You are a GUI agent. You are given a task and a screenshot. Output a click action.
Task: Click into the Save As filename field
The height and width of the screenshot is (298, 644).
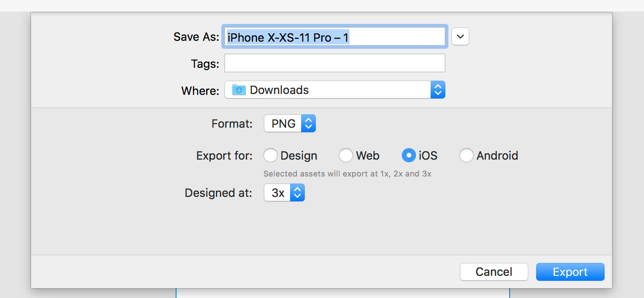pos(335,37)
